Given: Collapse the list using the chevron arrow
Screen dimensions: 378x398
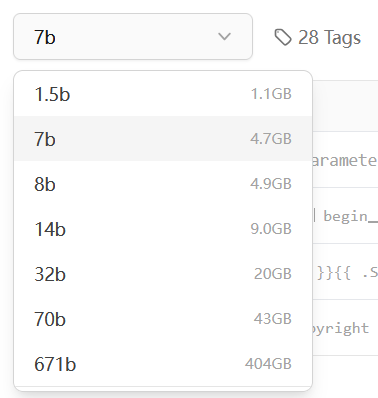Looking at the screenshot, I should click(224, 36).
